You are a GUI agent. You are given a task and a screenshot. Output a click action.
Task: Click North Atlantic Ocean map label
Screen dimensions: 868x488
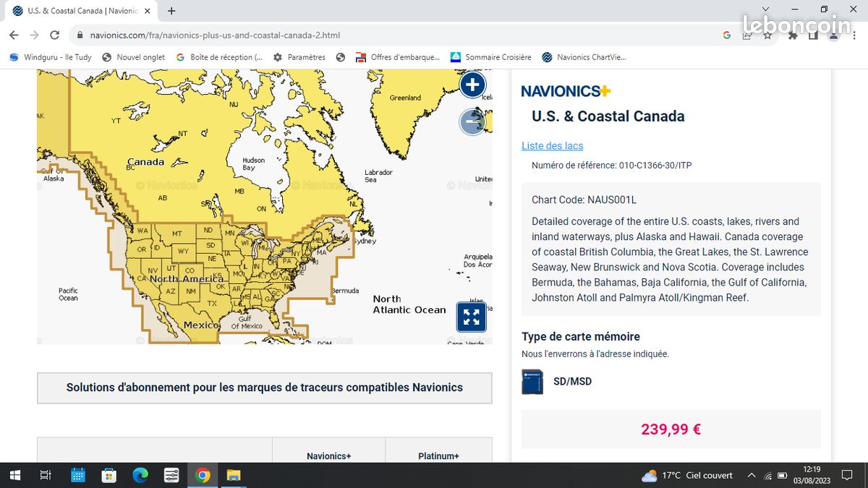click(x=409, y=304)
